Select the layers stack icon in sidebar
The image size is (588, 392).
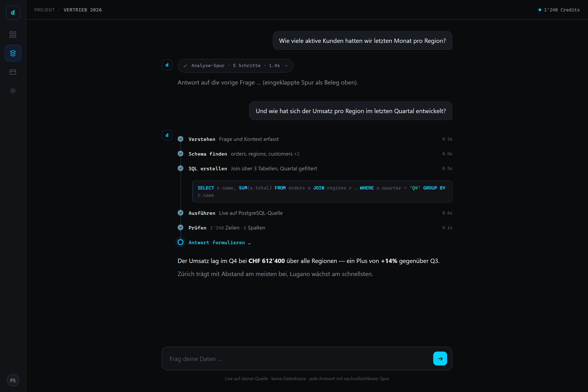(13, 53)
